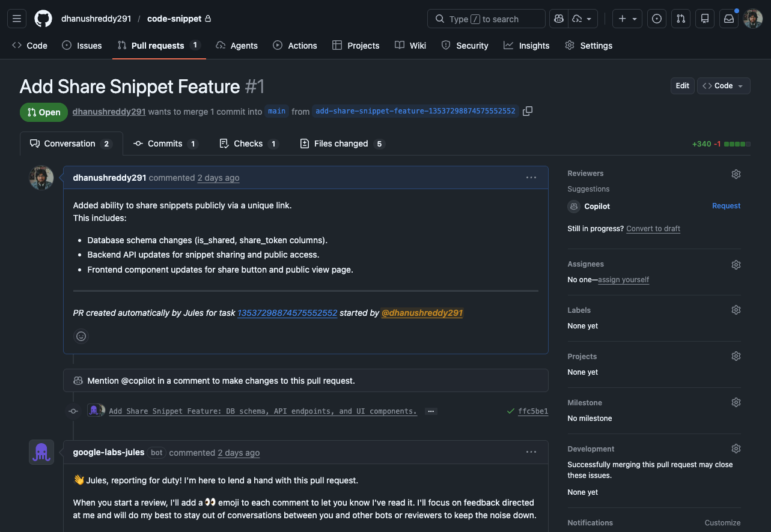
Task: Open Projects settings gear
Action: pyautogui.click(x=736, y=356)
